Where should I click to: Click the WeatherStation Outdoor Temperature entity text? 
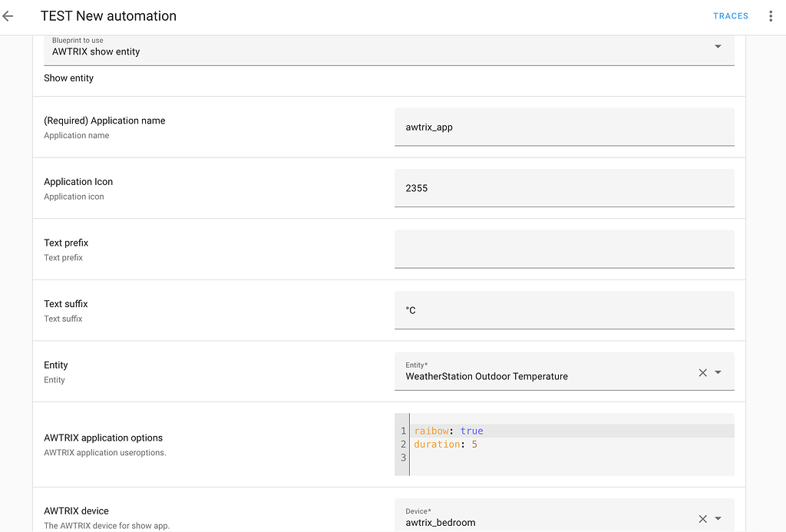487,377
